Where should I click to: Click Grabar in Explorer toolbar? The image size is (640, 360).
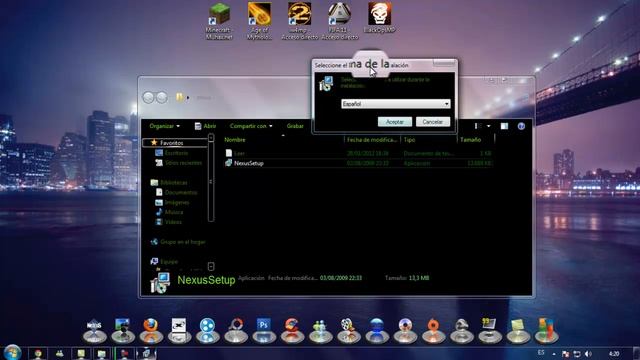click(295, 126)
